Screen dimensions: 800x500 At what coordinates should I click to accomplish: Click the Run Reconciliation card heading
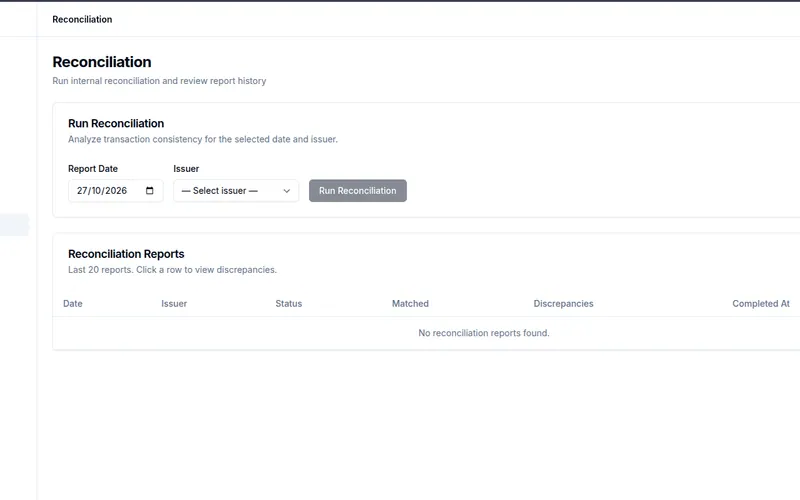pos(116,123)
